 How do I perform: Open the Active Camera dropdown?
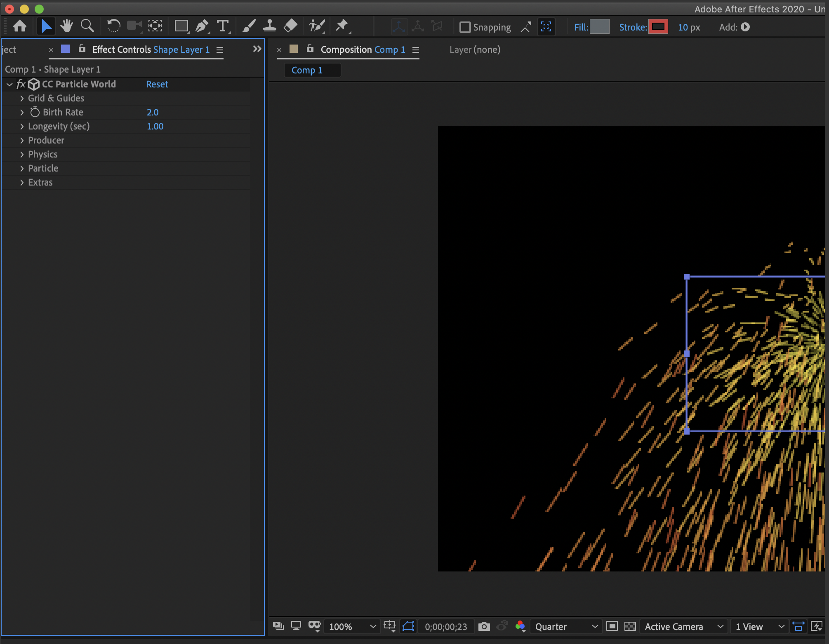[683, 627]
